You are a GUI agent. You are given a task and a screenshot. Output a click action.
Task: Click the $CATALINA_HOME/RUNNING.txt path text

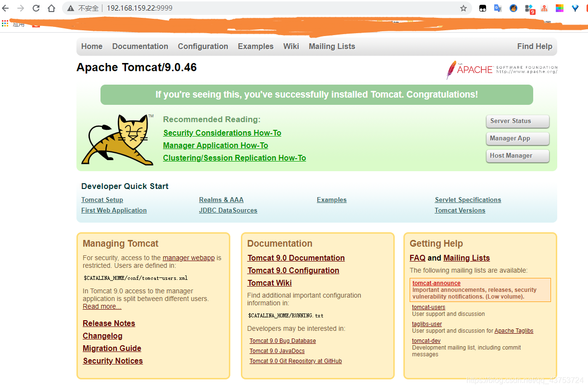pyautogui.click(x=286, y=315)
